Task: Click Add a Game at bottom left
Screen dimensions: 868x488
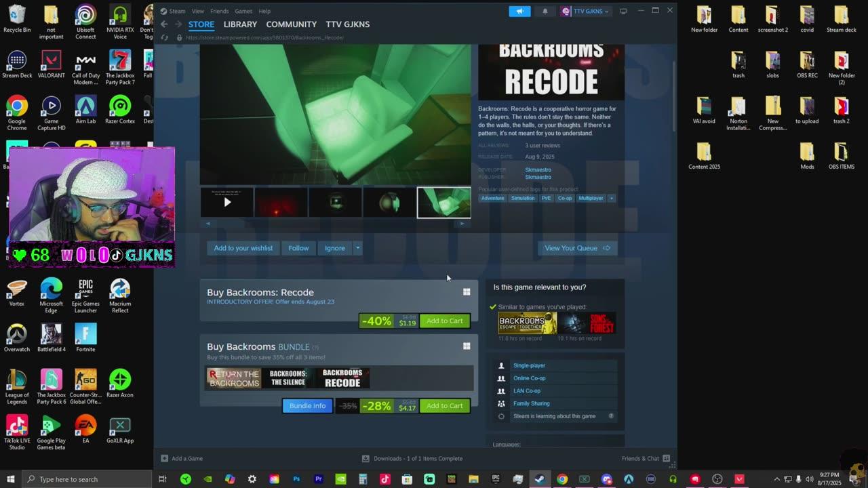Action: [x=182, y=459]
